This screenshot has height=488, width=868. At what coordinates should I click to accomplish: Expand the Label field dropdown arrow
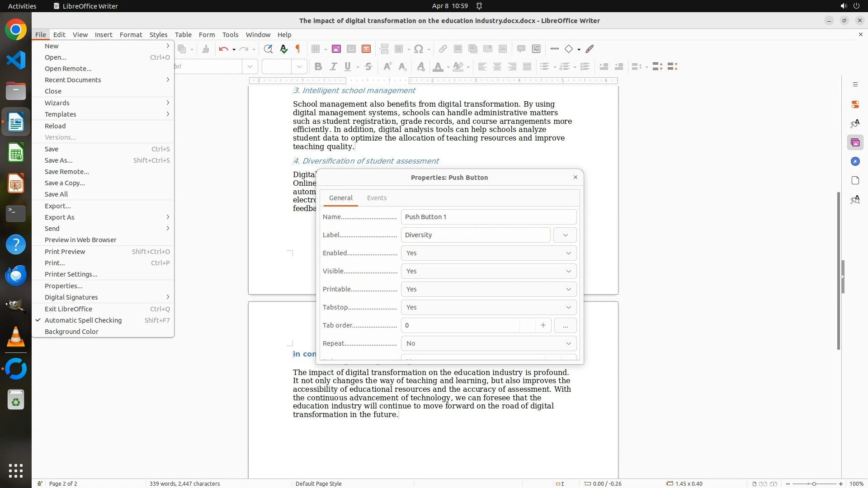(x=565, y=235)
